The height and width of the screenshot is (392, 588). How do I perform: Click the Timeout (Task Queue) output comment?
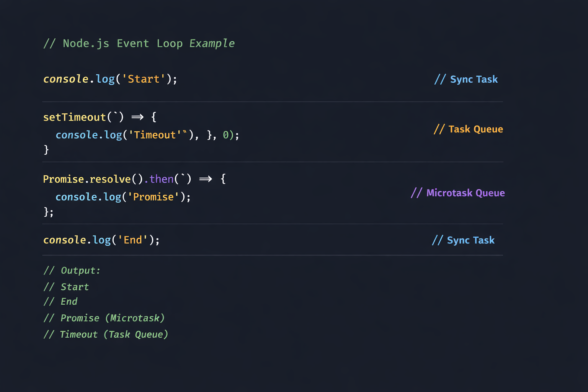point(106,335)
